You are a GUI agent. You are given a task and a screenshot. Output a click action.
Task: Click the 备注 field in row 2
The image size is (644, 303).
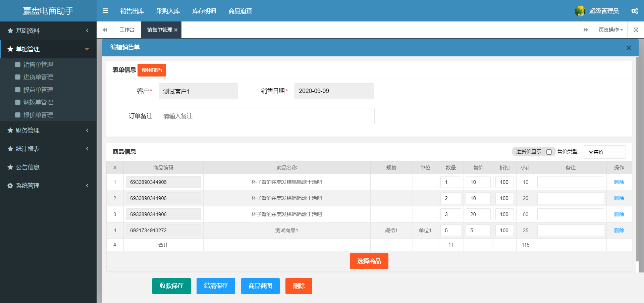[x=571, y=198]
